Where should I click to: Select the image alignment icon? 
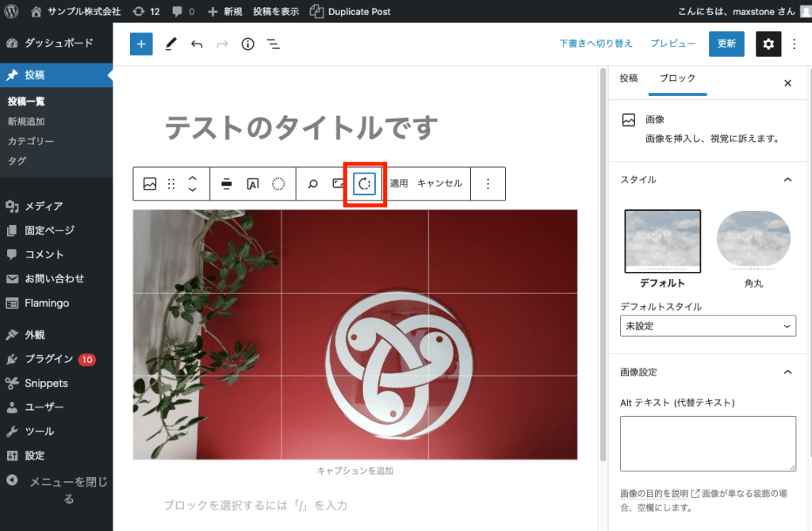pyautogui.click(x=226, y=183)
